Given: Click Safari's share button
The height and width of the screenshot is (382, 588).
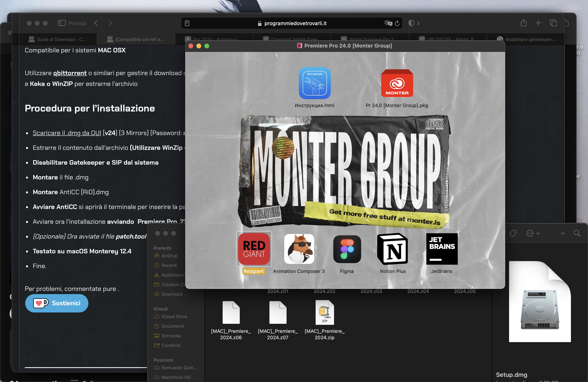Looking at the screenshot, I should (524, 23).
